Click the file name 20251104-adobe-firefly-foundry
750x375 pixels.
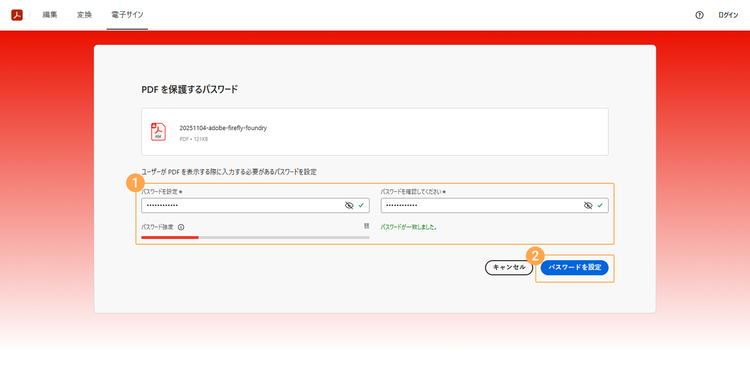click(x=223, y=128)
